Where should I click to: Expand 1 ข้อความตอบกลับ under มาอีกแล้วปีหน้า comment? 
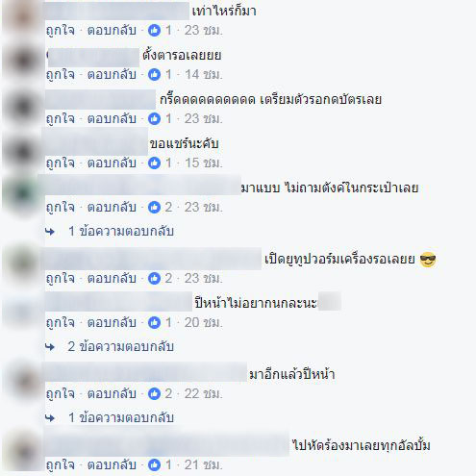click(121, 417)
